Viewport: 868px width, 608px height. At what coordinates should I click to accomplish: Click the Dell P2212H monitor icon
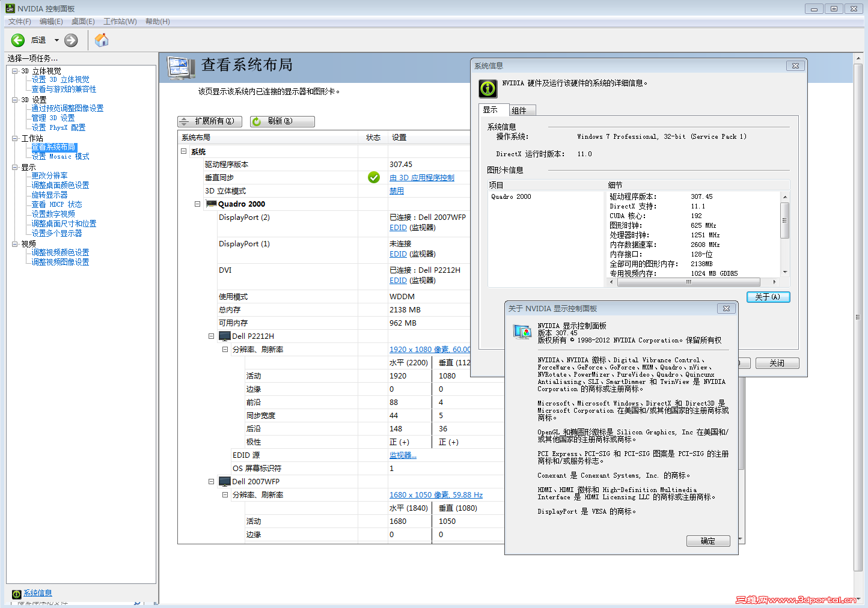click(x=225, y=336)
